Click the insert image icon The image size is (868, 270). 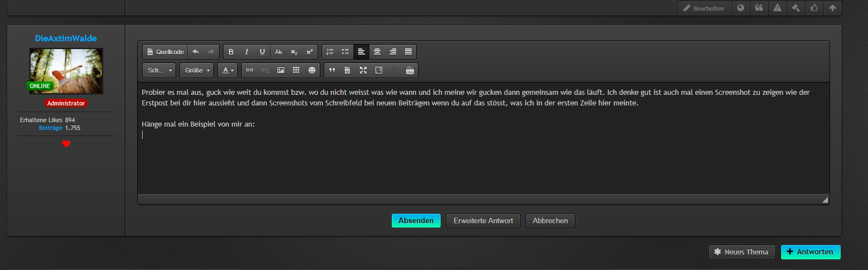tap(281, 70)
